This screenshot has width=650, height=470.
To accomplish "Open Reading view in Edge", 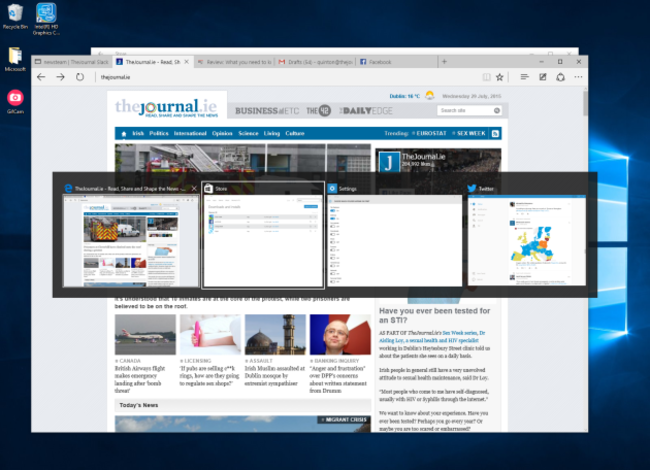I will point(486,77).
